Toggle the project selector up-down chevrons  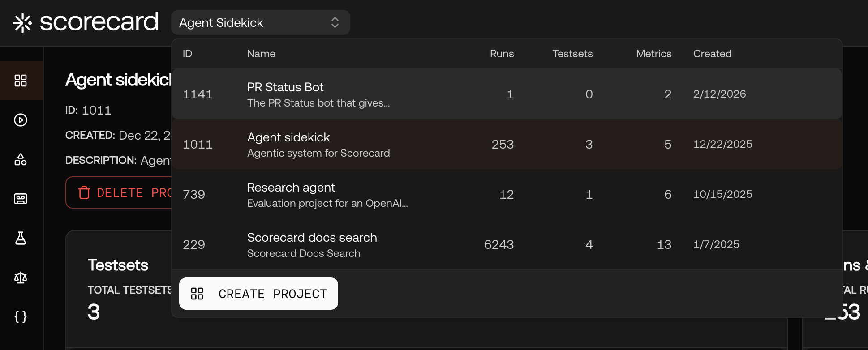pos(335,22)
